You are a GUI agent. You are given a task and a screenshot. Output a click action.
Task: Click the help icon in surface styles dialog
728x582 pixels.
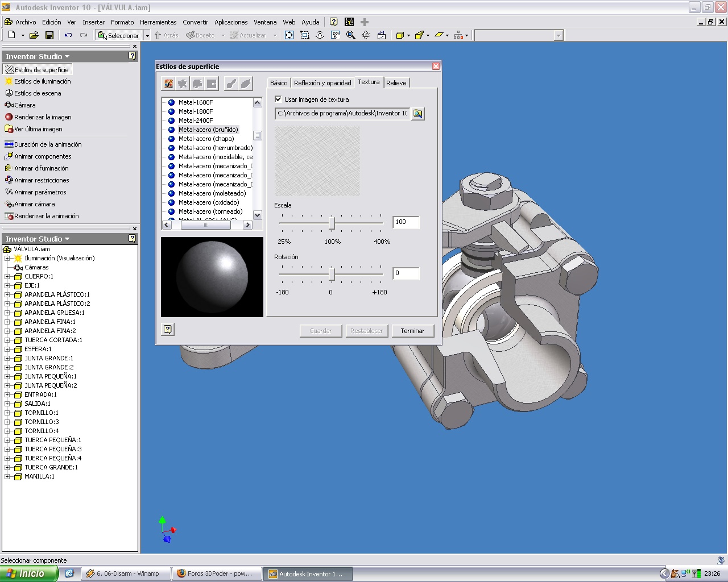tap(168, 329)
